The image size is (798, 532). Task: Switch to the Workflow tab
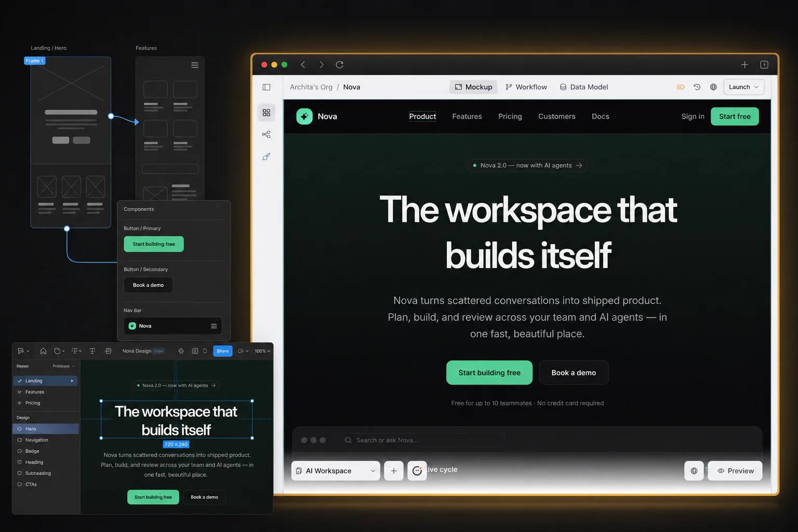tap(526, 87)
